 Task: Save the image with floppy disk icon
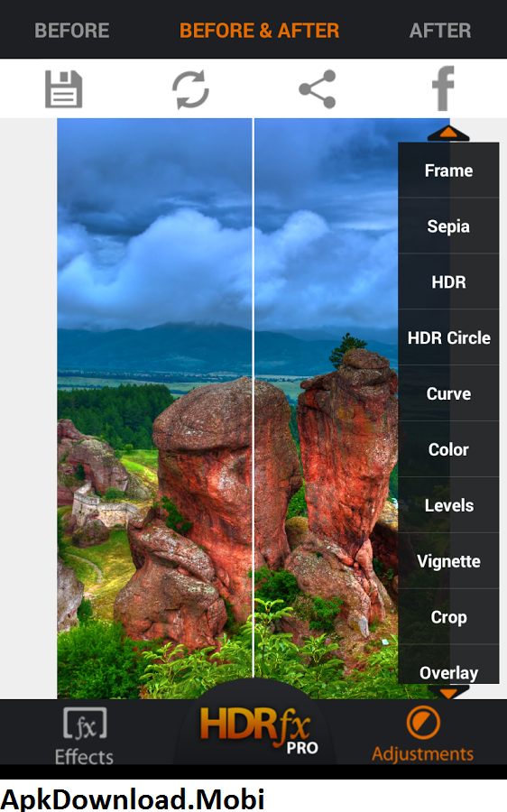(63, 89)
